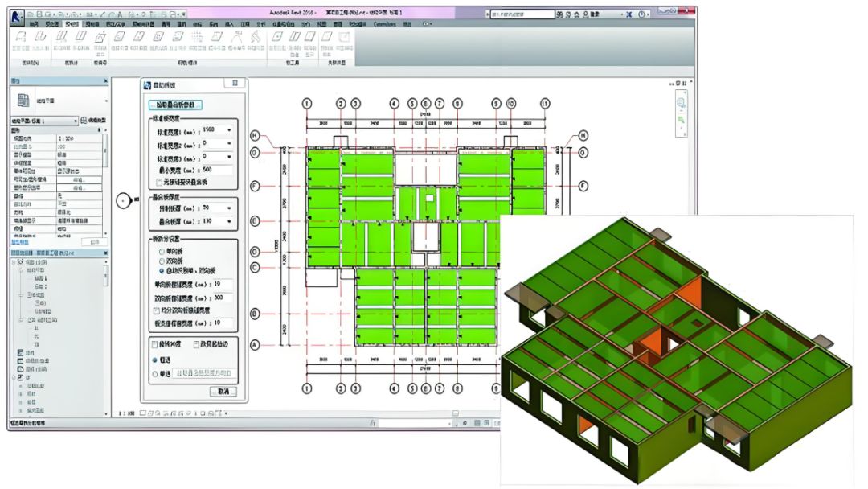Select the 双向板 radio button
Image resolution: width=868 pixels, height=489 pixels.
click(162, 261)
